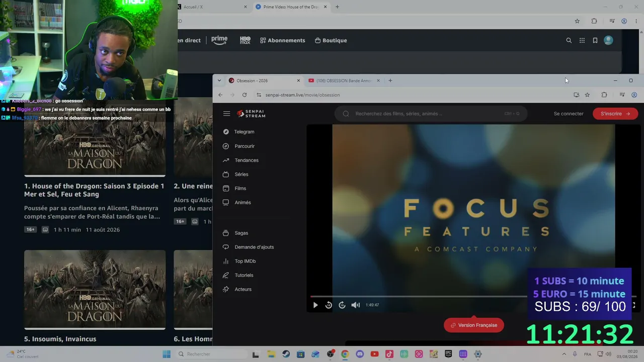The image size is (644, 362).
Task: Reload the senpai-stream page
Action: coord(245,95)
